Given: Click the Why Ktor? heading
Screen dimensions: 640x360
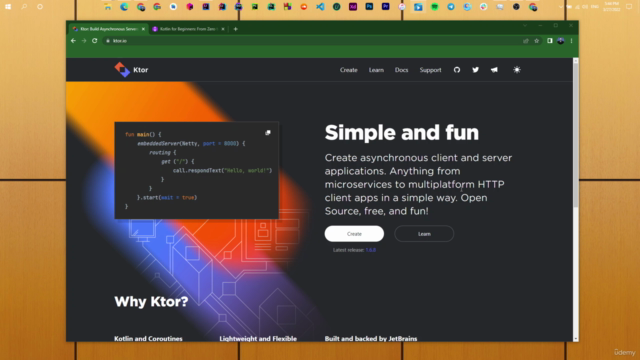Looking at the screenshot, I should pyautogui.click(x=151, y=302).
